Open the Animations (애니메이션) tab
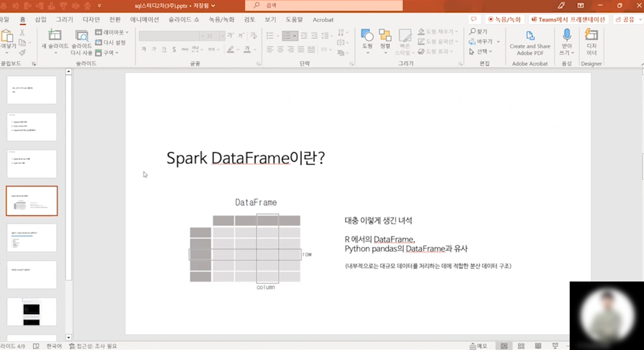The image size is (644, 350). pos(145,19)
